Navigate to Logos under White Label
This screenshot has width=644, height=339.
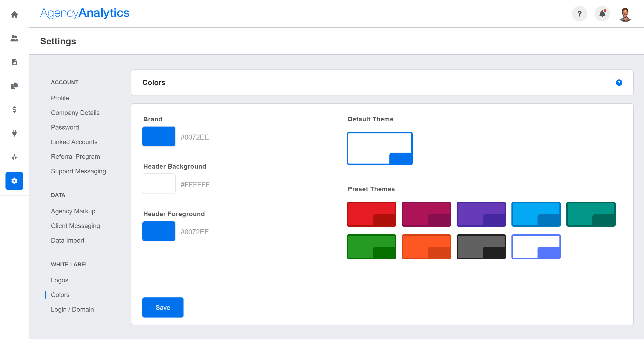[60, 280]
